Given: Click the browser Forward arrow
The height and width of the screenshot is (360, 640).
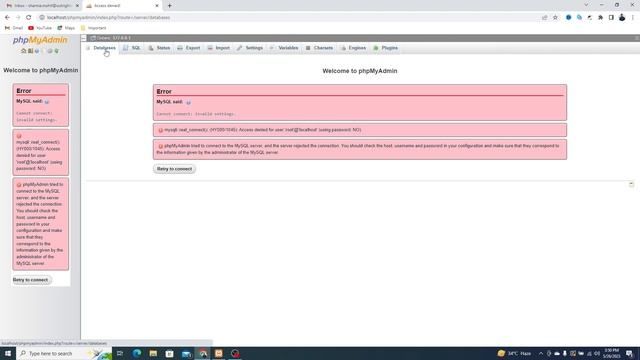Looking at the screenshot, I should click(18, 18).
